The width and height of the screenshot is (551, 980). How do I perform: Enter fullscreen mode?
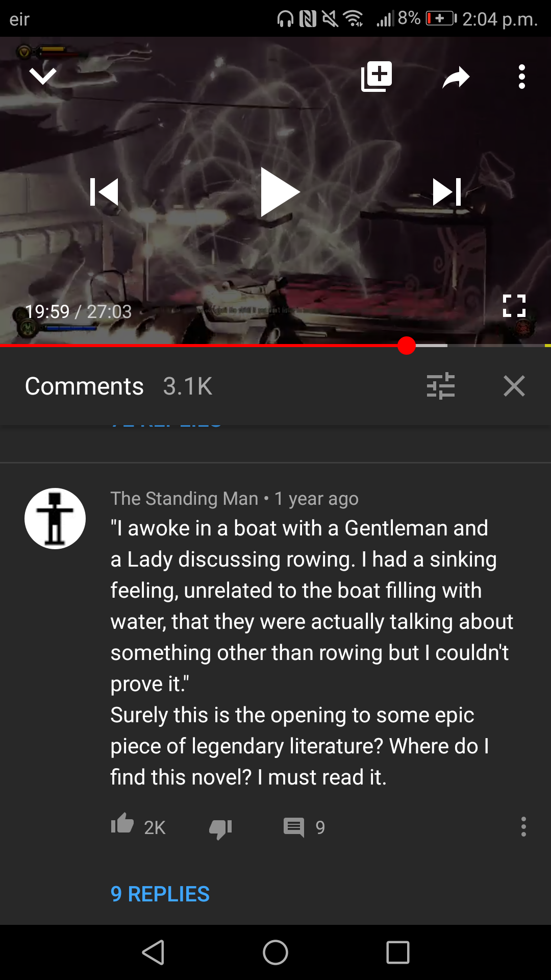(x=514, y=306)
